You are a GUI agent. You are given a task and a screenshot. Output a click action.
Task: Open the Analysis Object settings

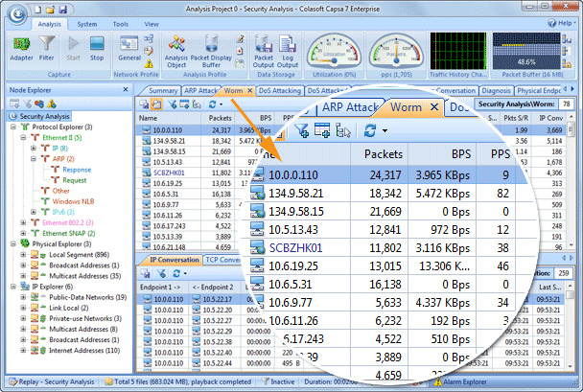(176, 52)
